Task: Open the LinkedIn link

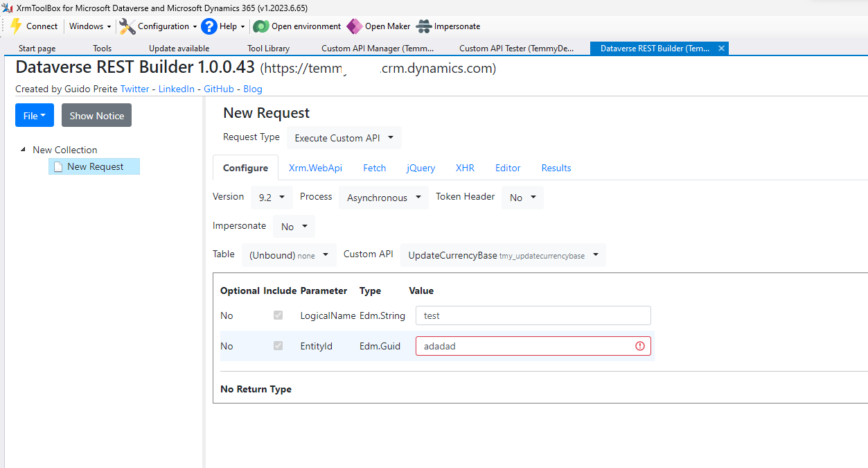Action: coord(177,89)
